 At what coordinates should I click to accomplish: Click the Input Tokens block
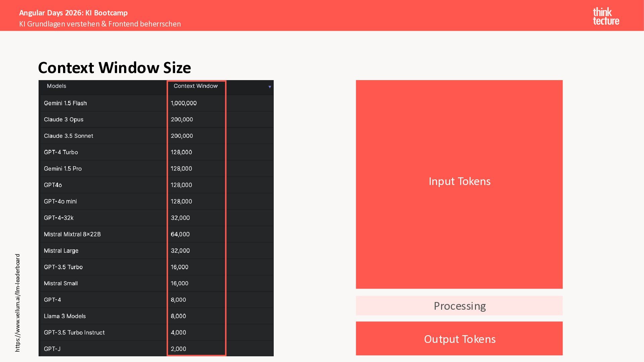point(459,181)
